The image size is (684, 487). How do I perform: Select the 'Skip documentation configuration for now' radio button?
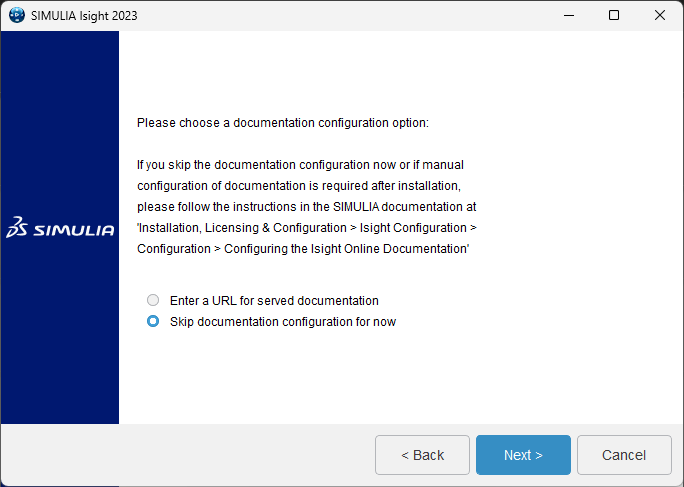[153, 321]
